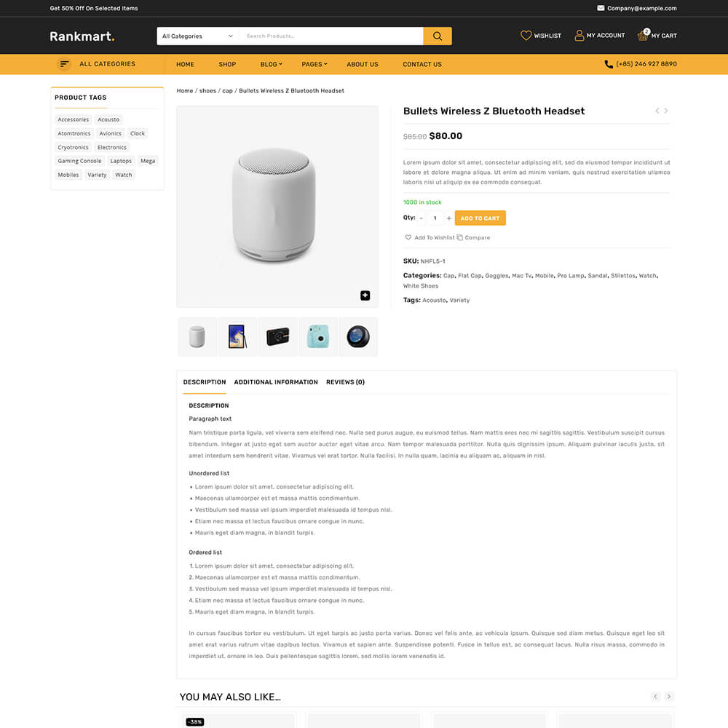Click the orange search magnifier button
The image size is (728, 728).
pos(437,36)
